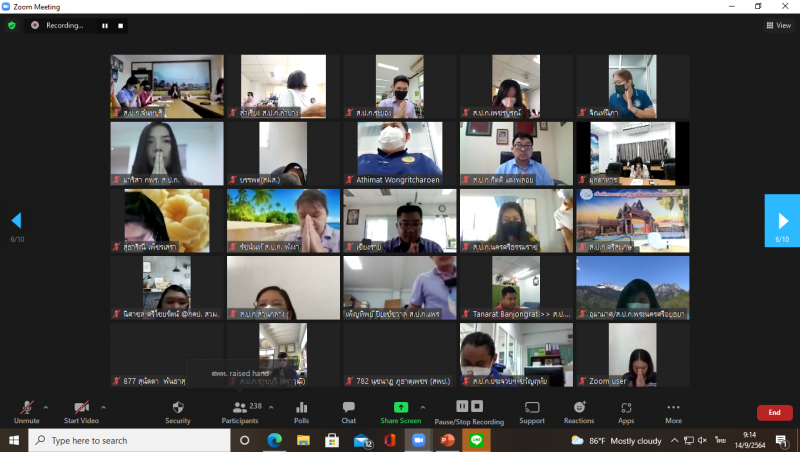The width and height of the screenshot is (800, 452).
Task: Pause recording from top-left indicator
Action: (105, 26)
